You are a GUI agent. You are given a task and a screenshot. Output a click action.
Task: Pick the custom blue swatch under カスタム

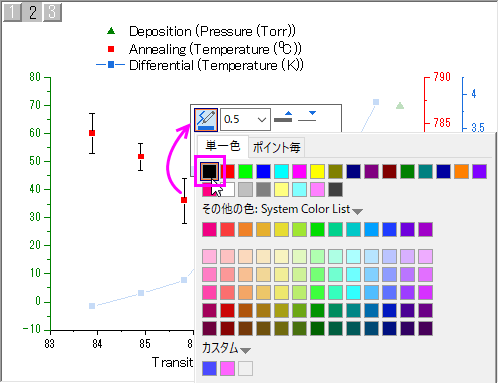coord(209,368)
